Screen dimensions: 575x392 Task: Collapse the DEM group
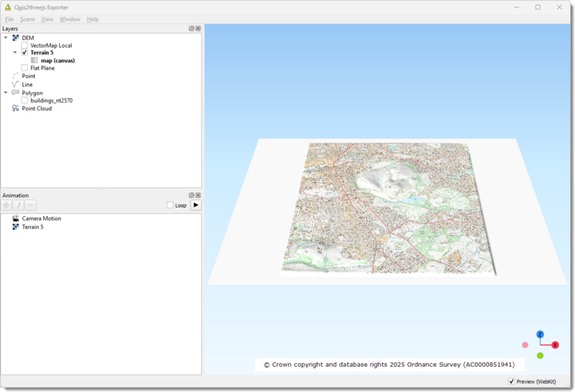pos(6,37)
